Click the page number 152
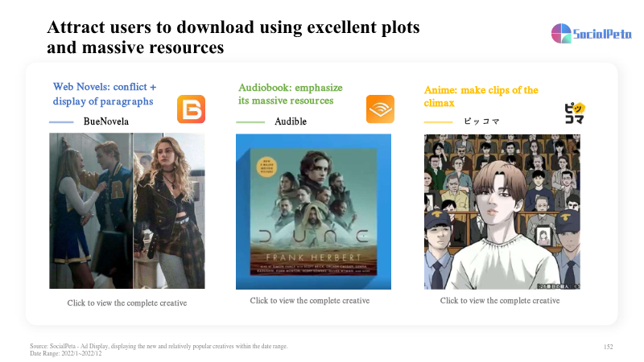644x362 pixels. point(609,347)
